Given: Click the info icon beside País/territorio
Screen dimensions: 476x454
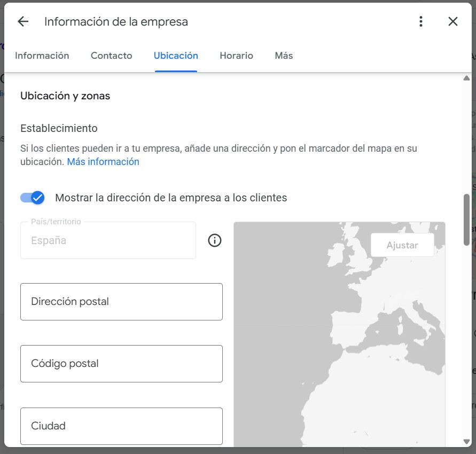Looking at the screenshot, I should (x=215, y=240).
